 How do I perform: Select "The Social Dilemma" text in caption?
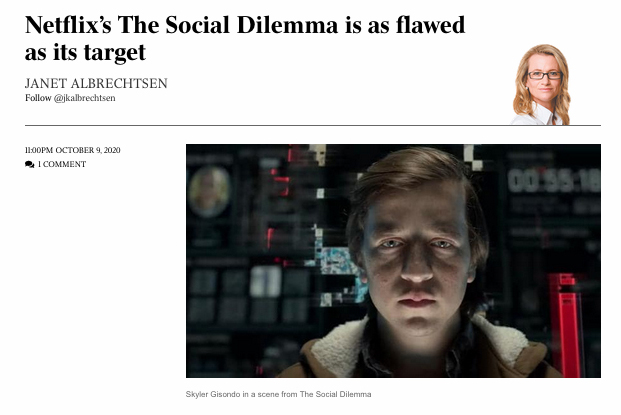(335, 394)
